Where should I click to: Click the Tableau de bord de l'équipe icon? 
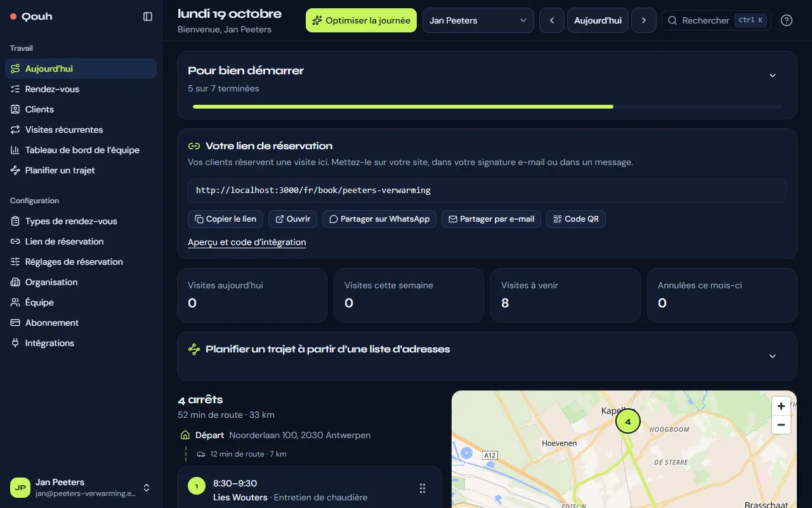click(15, 150)
